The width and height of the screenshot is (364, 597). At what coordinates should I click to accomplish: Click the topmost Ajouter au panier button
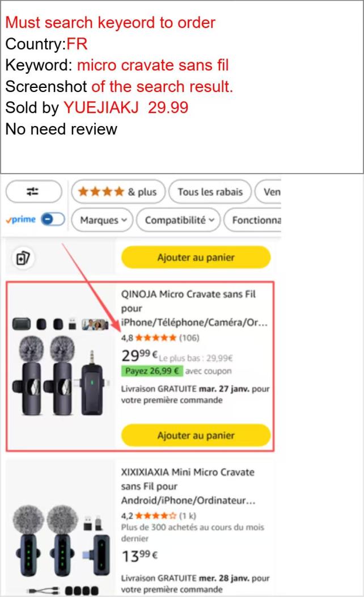(196, 258)
